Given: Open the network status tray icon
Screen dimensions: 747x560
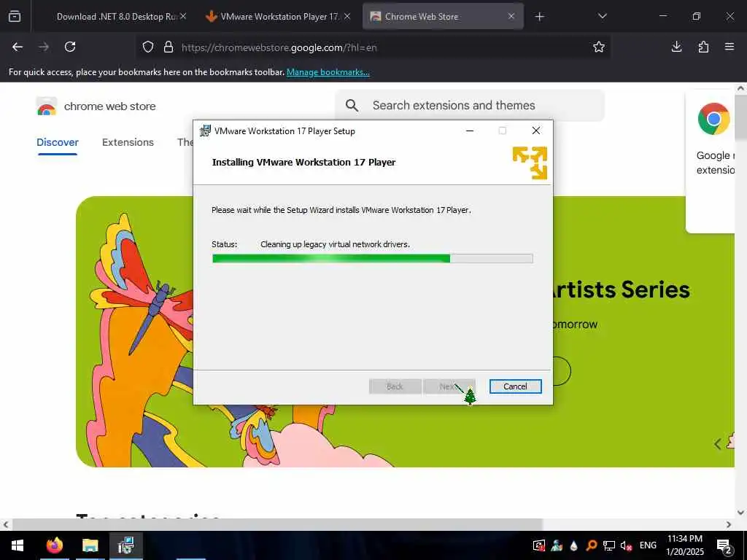Looking at the screenshot, I should point(609,545).
